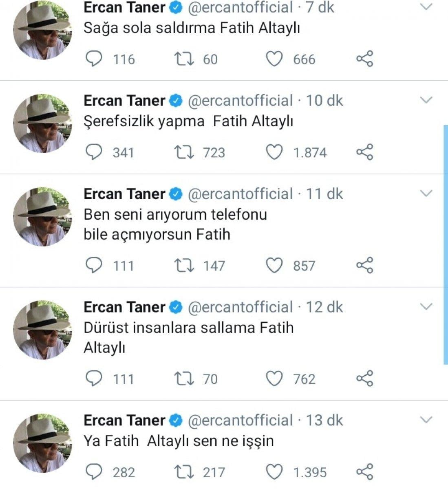Open the dropdown menu on the first tweet

pos(427,7)
